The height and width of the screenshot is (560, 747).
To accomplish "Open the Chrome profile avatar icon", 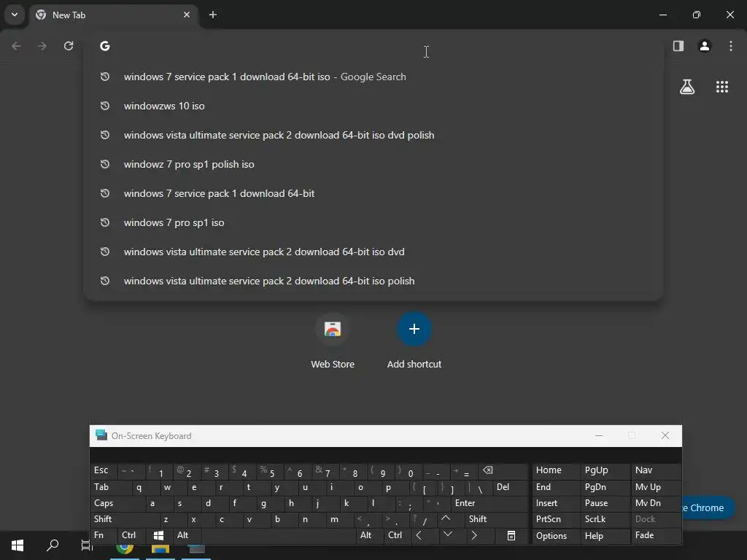I will [705, 46].
